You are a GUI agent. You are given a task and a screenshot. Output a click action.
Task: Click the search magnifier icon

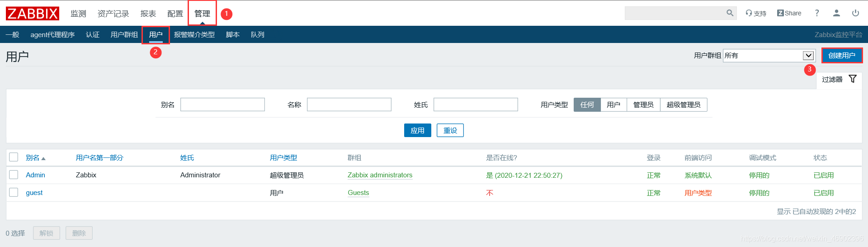tap(730, 13)
